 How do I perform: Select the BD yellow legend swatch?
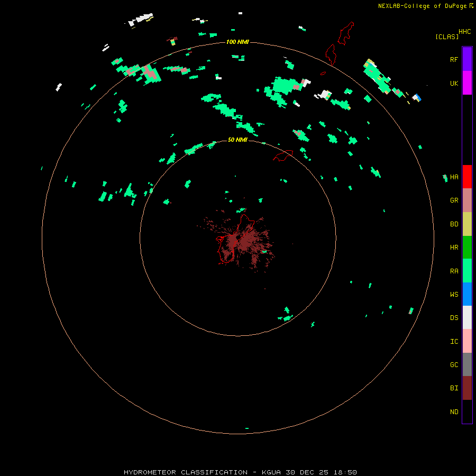pyautogui.click(x=467, y=224)
